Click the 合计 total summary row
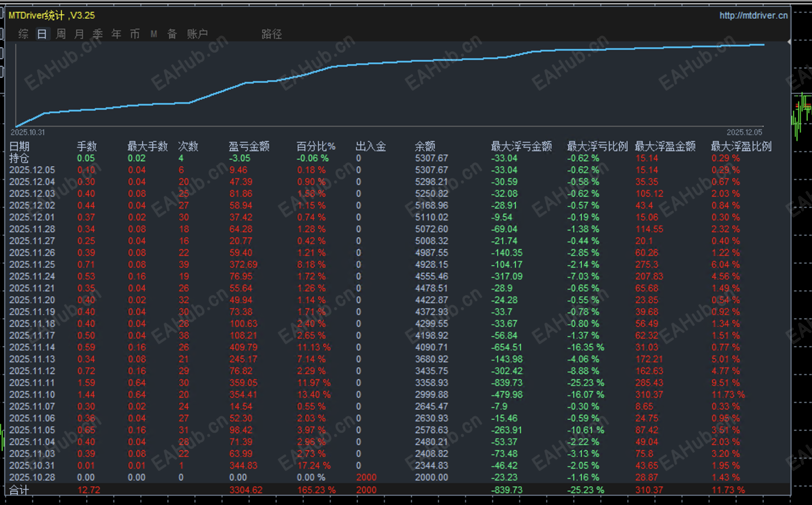 tap(19, 490)
